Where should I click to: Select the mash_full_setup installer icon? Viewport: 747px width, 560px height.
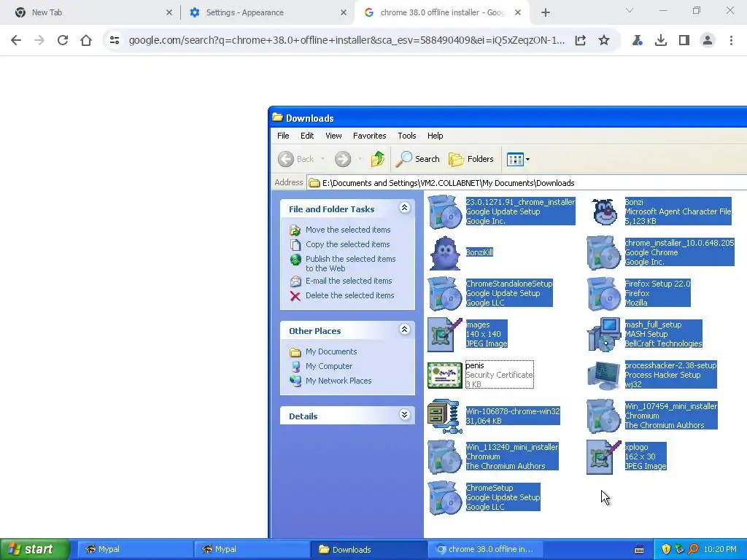[x=603, y=335]
